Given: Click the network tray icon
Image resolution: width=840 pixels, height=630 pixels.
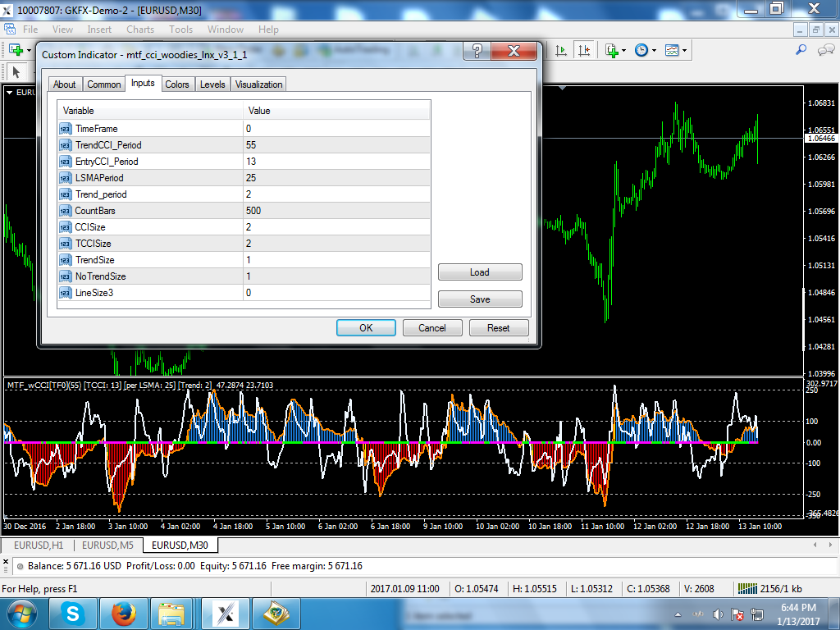Looking at the screenshot, I should pos(757,614).
